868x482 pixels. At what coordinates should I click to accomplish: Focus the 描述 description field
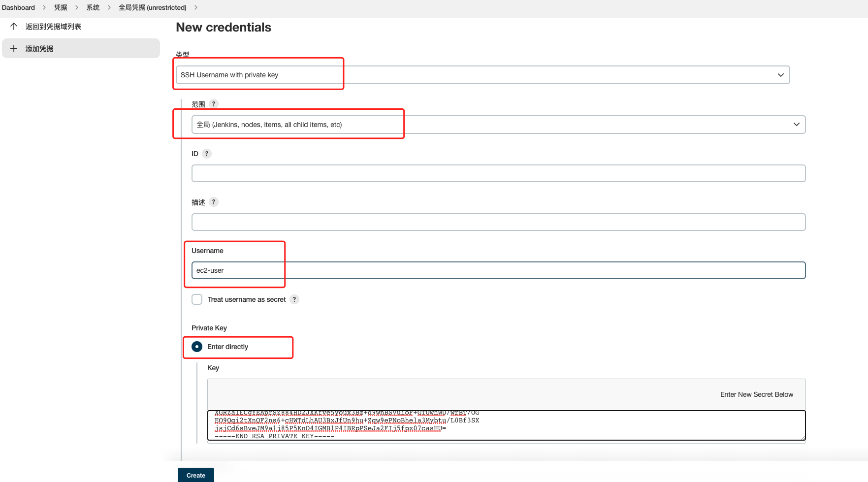tap(498, 222)
